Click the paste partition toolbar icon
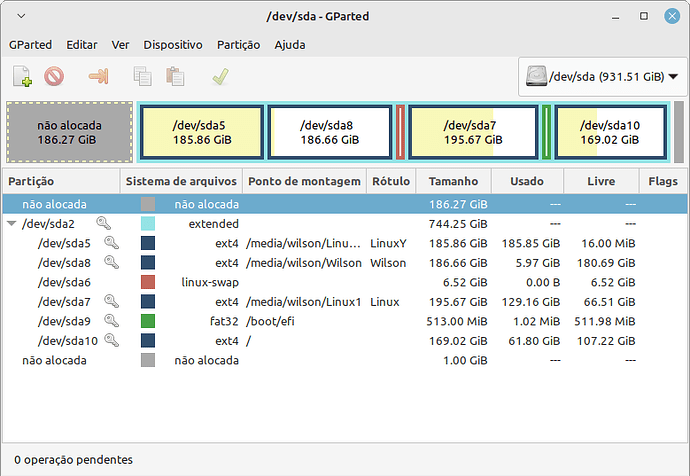This screenshot has height=476, width=690. coord(175,76)
